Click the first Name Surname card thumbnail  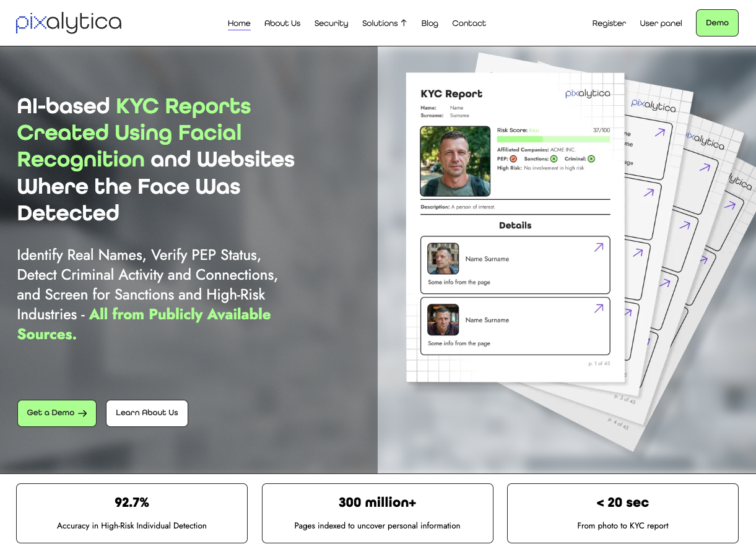click(x=443, y=259)
